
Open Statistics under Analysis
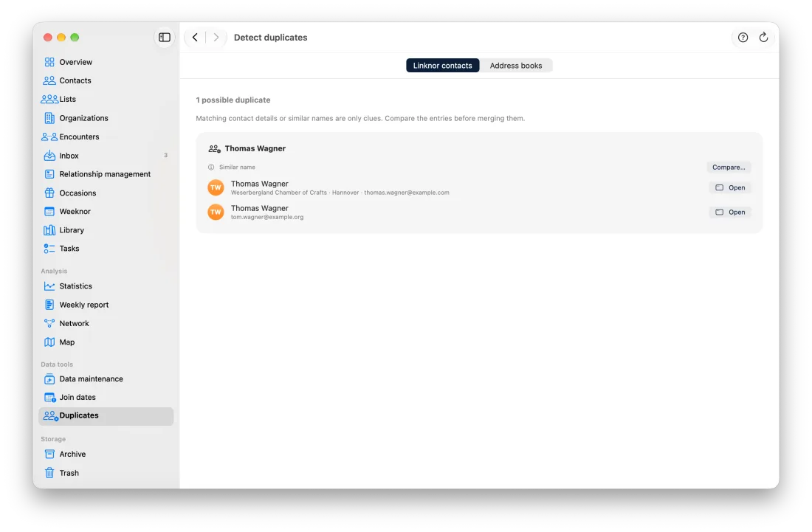point(106,286)
